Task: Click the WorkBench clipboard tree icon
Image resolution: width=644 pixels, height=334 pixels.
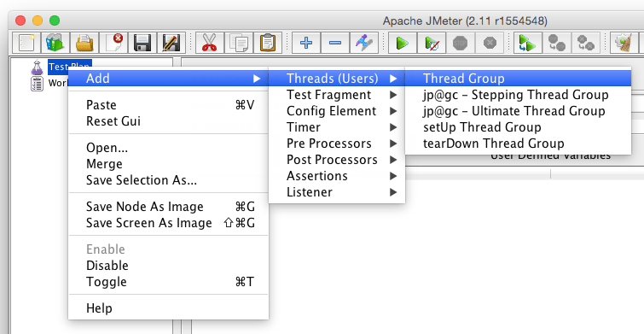Action: [37, 84]
